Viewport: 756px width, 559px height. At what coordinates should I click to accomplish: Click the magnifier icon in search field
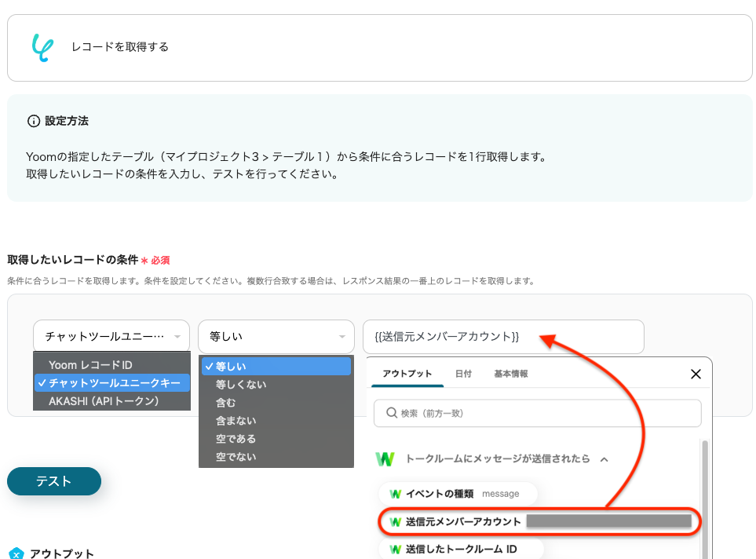pos(390,413)
